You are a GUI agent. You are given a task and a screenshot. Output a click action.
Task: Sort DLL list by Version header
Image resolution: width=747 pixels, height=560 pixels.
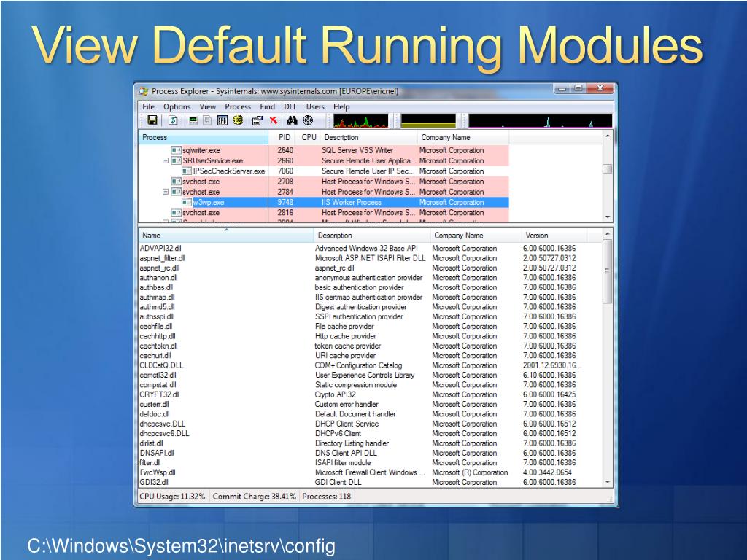(x=554, y=236)
